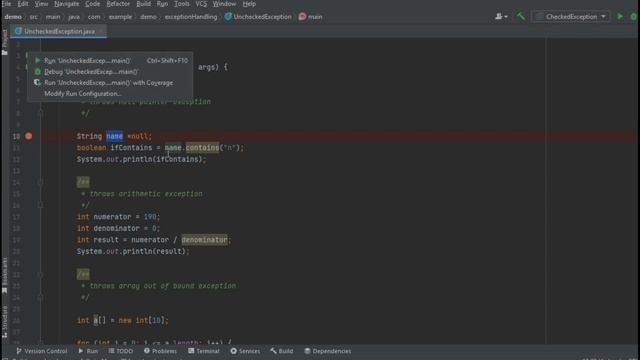Click UncheckedException class breadcrumb
640x360 pixels.
coord(258,17)
